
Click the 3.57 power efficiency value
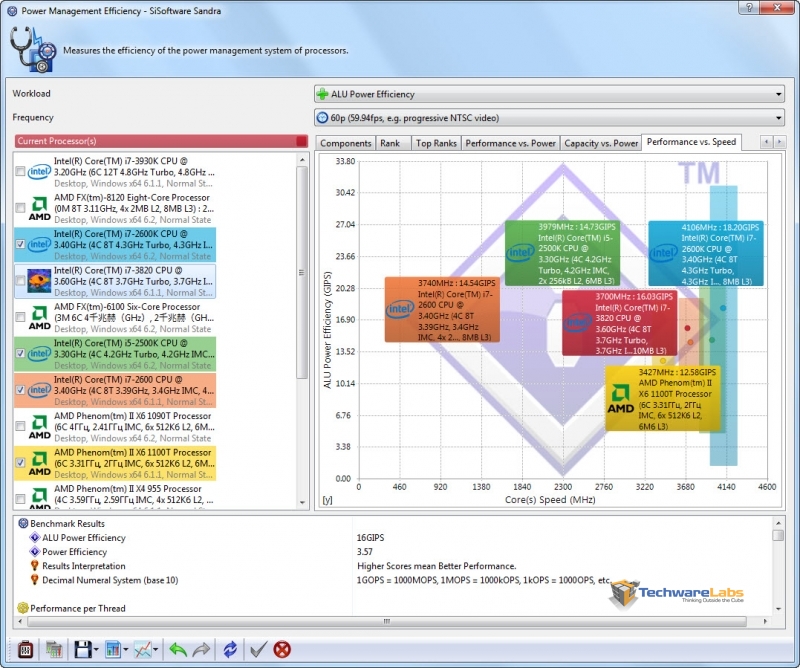coord(364,552)
